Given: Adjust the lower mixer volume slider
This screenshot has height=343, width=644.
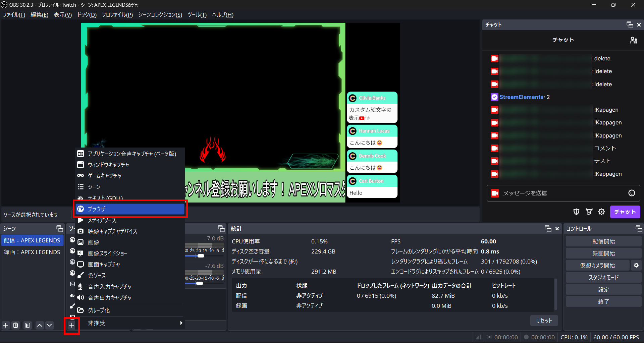Looking at the screenshot, I should (200, 283).
